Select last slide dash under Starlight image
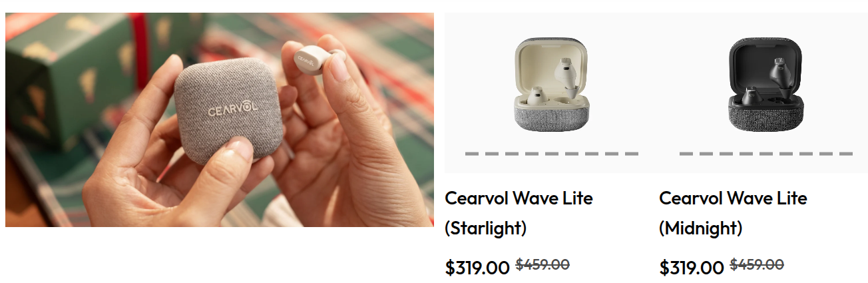The width and height of the screenshot is (868, 283). click(x=632, y=154)
